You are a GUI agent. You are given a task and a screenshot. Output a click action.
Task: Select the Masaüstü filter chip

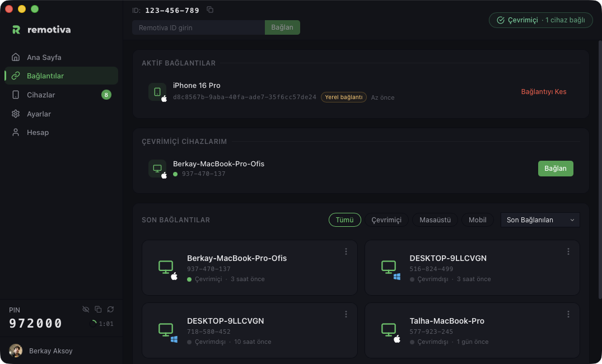point(435,220)
